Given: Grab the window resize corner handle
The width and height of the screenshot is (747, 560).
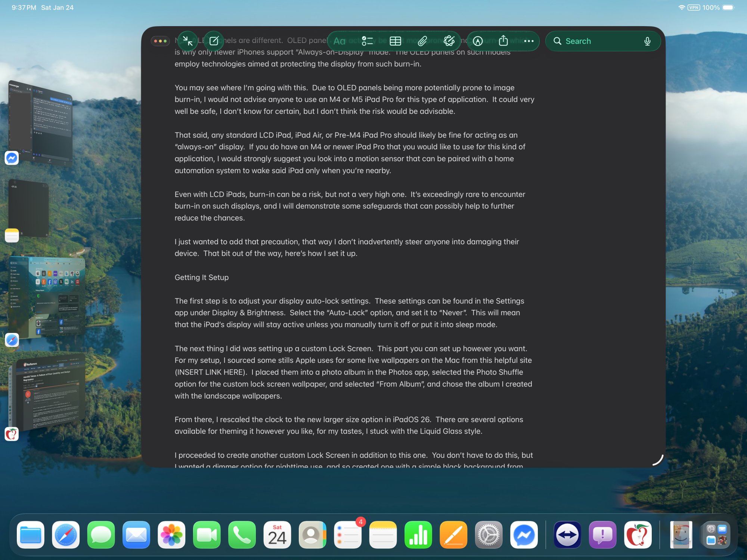Looking at the screenshot, I should click(658, 460).
